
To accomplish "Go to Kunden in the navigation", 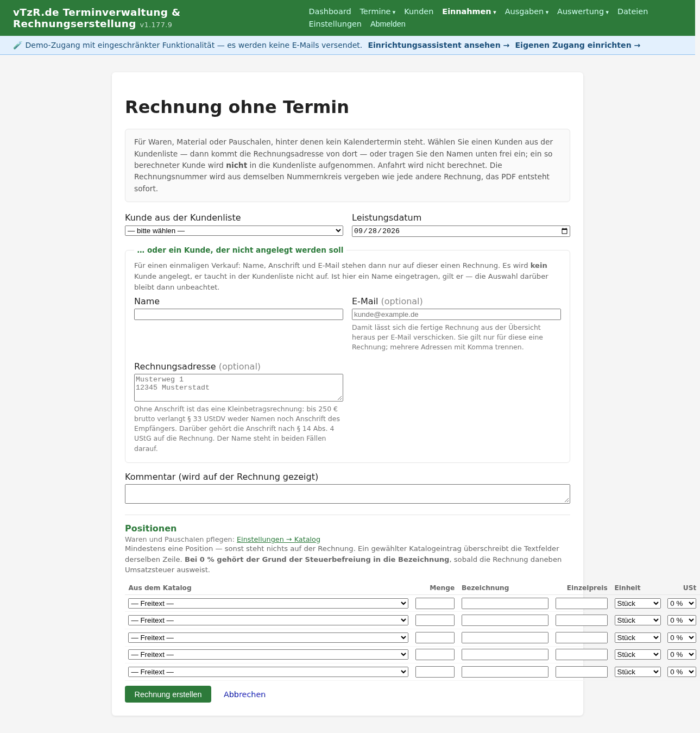I will (419, 11).
